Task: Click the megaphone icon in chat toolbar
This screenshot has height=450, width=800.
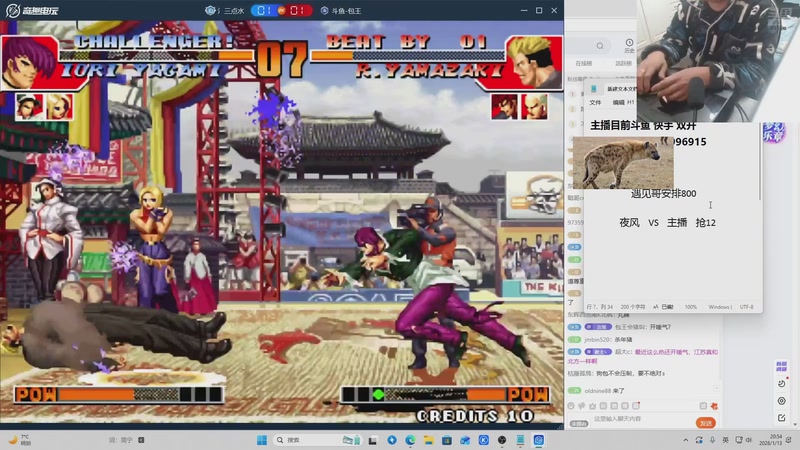Action: (582, 406)
